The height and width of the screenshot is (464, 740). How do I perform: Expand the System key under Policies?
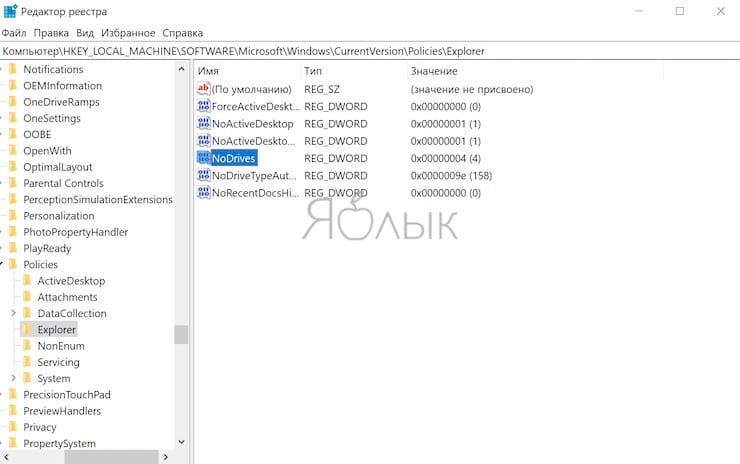[13, 378]
